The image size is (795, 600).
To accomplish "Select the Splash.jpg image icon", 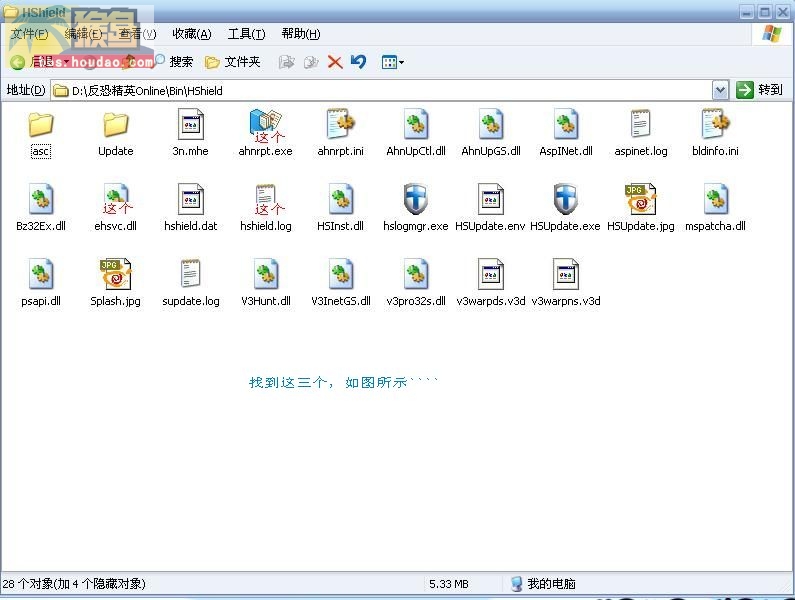I will [x=116, y=274].
